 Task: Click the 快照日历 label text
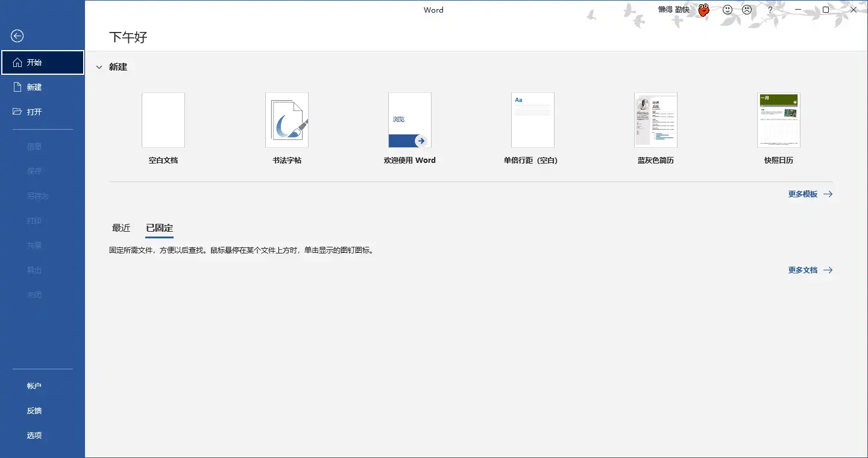coord(779,161)
